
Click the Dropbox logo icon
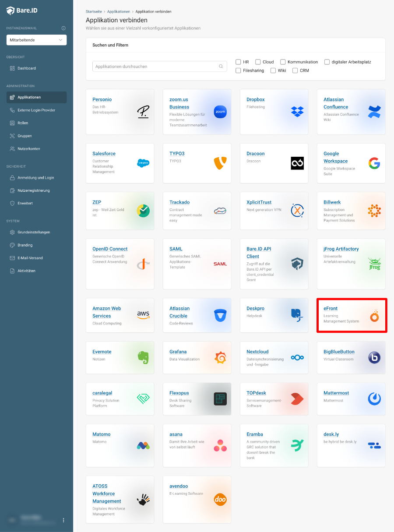pyautogui.click(x=297, y=112)
